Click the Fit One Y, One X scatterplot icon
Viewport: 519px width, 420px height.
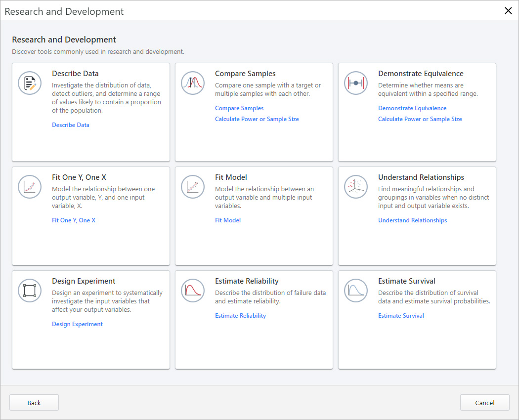30,187
